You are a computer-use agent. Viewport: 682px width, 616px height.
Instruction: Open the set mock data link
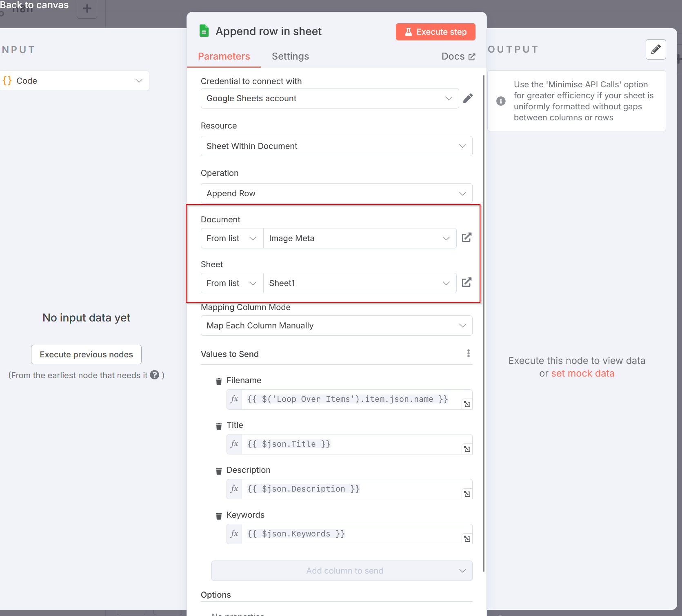pos(583,373)
